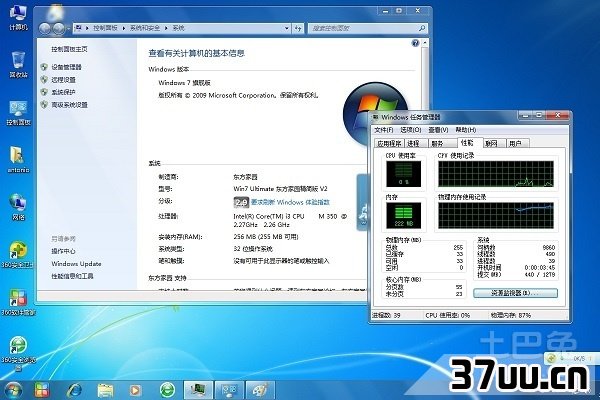Image resolution: width=600 pixels, height=400 pixels.
Task: Click the Windows Experience Index refresh link
Action: point(290,202)
